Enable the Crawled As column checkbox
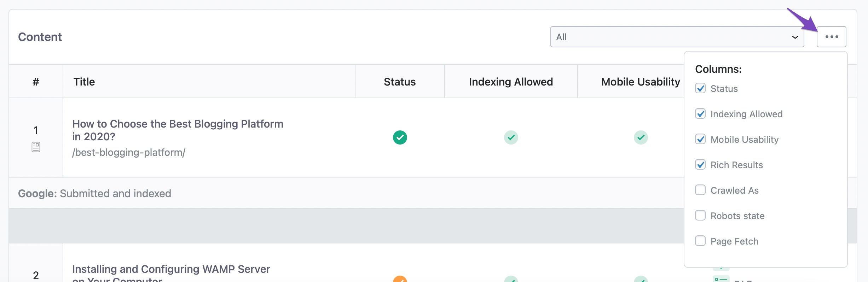The width and height of the screenshot is (868, 282). pyautogui.click(x=700, y=190)
